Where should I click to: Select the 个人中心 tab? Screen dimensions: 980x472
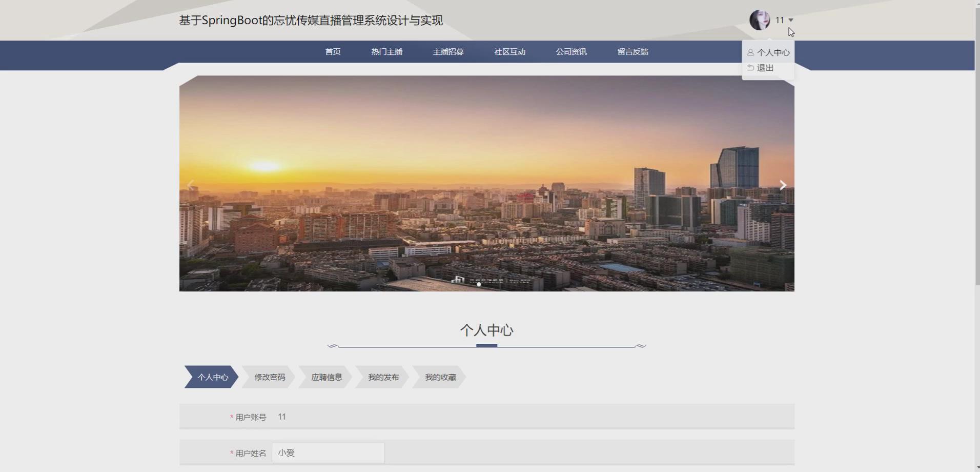[212, 377]
